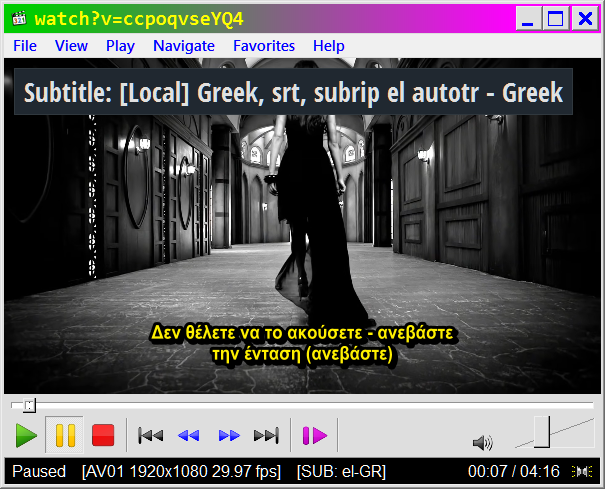
Task: Click the Subtitle OSD message banner
Action: point(293,92)
